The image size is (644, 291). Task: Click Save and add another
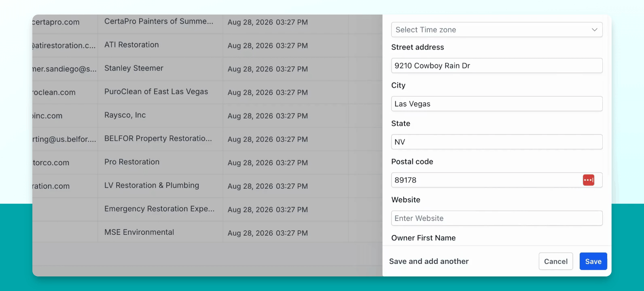pos(429,261)
